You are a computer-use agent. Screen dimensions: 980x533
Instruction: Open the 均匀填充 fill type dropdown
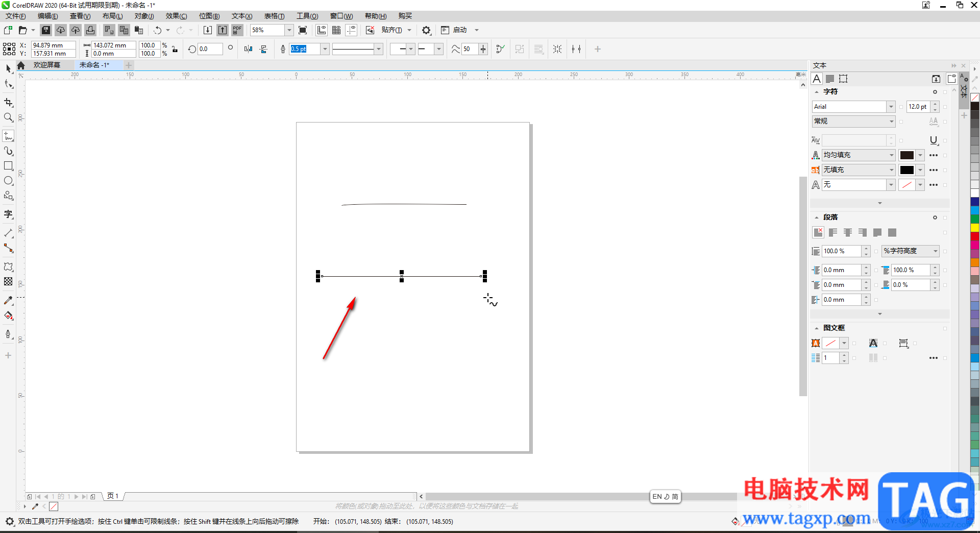[891, 155]
